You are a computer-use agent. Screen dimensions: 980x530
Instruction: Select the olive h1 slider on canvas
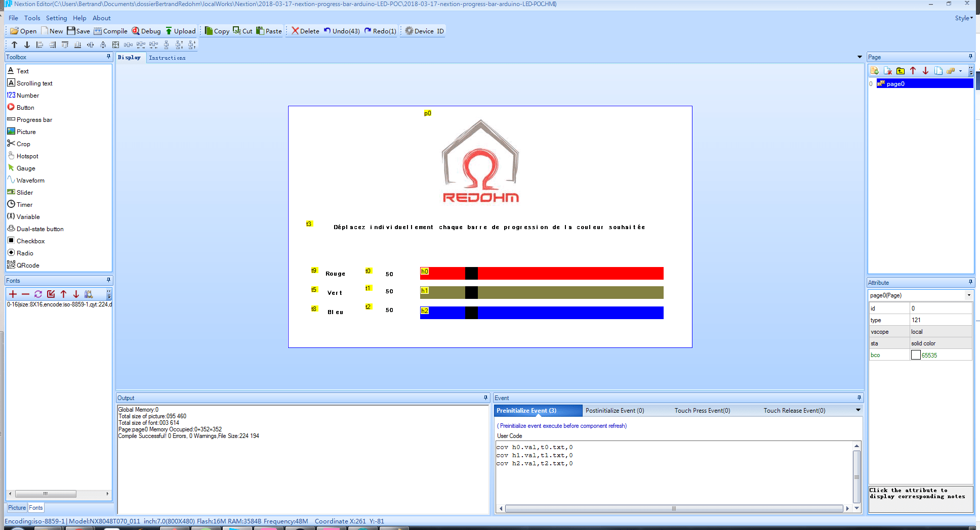coord(542,292)
